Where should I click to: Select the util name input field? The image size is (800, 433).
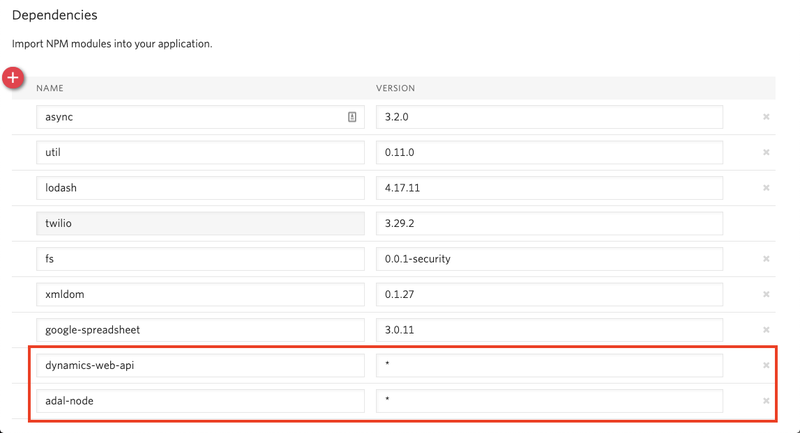[200, 153]
